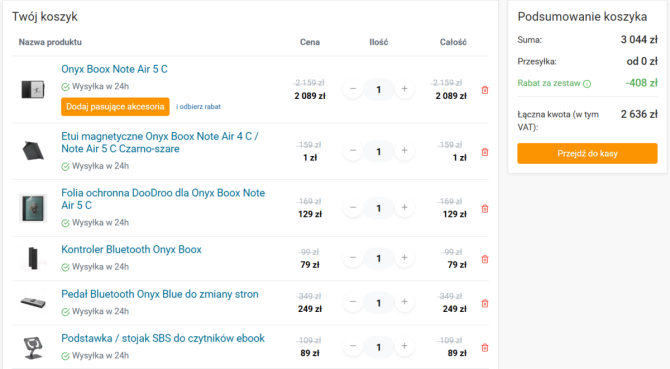Click Podstawka / stojak SBS thumbnail
This screenshot has width=670, height=369.
[33, 348]
